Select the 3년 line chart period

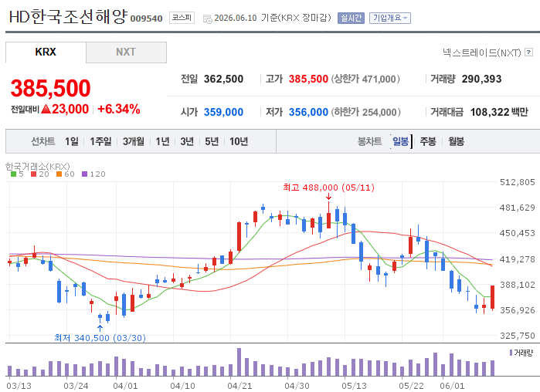[187, 141]
